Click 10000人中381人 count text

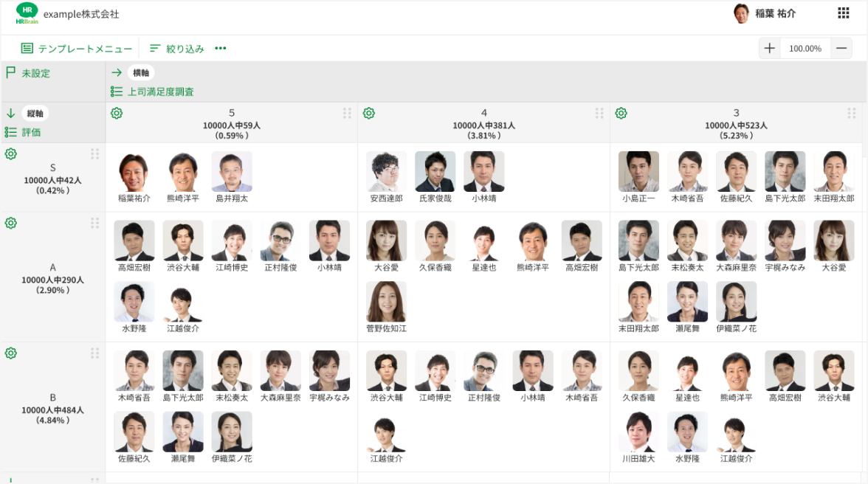pyautogui.click(x=484, y=125)
